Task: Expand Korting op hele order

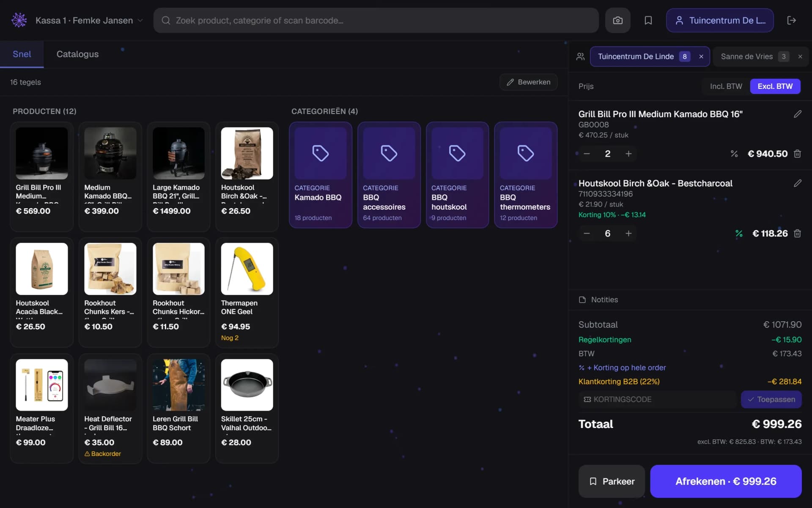Action: tap(622, 367)
